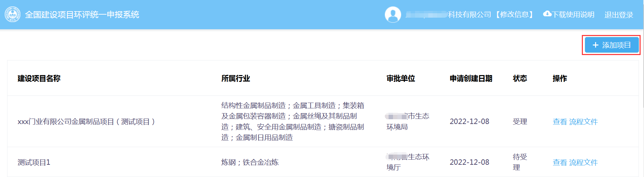Open 流程文件 for 测试项目1
The height and width of the screenshot is (177, 644).
pyautogui.click(x=583, y=162)
